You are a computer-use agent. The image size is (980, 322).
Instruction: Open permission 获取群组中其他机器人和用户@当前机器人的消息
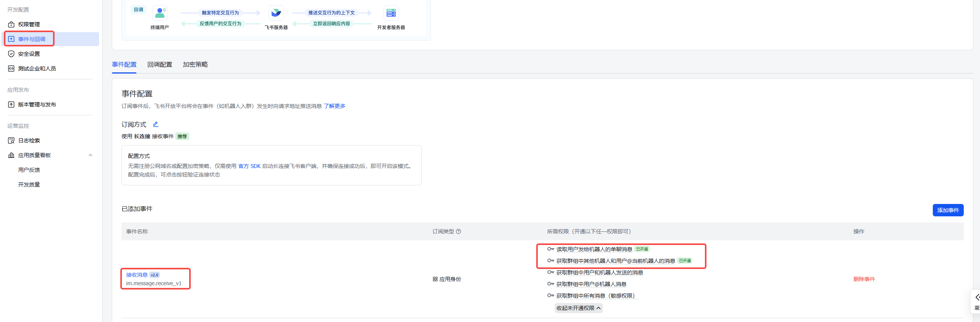pyautogui.click(x=616, y=261)
